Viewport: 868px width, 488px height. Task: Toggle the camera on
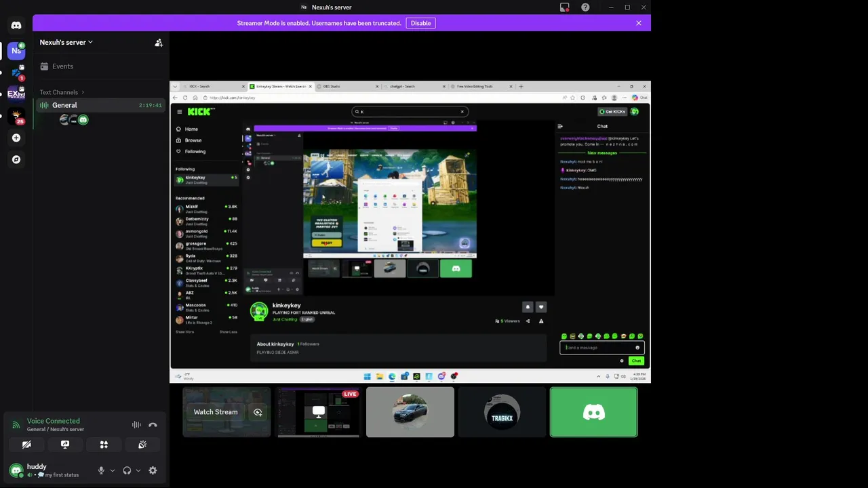click(26, 445)
